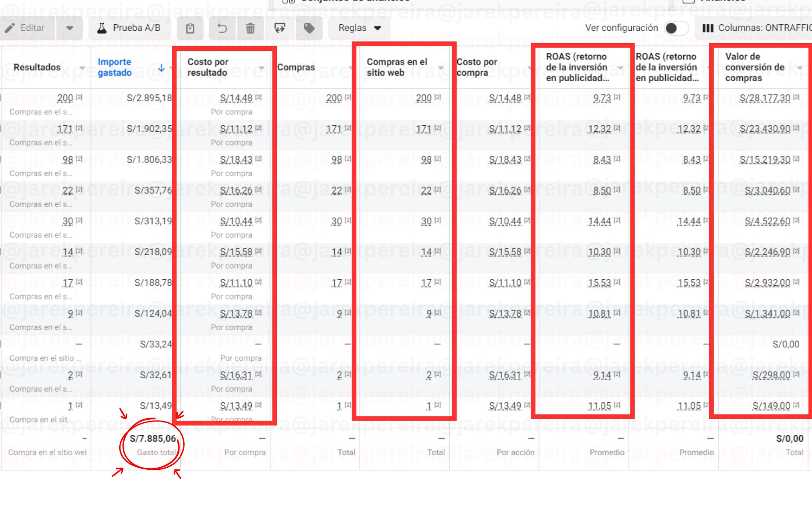This screenshot has height=513, width=812.
Task: Click the S/7.885,06 Gasto total cell
Action: pos(153,439)
